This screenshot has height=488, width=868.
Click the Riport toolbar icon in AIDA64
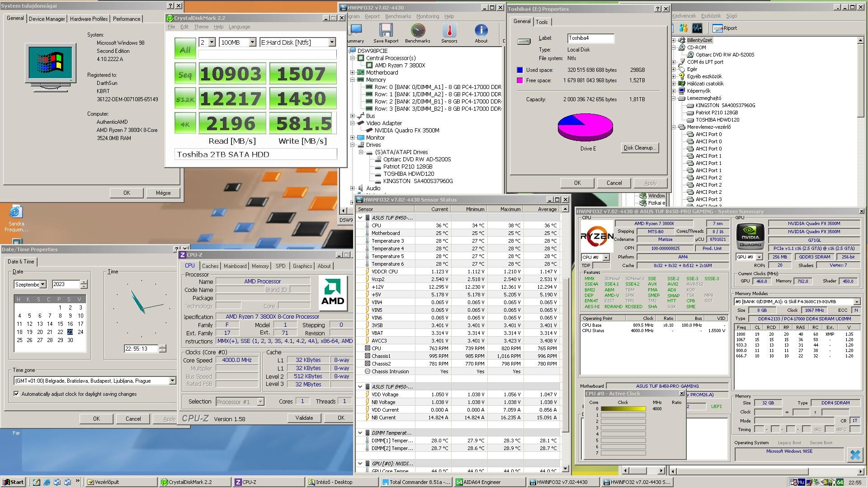[x=725, y=28]
